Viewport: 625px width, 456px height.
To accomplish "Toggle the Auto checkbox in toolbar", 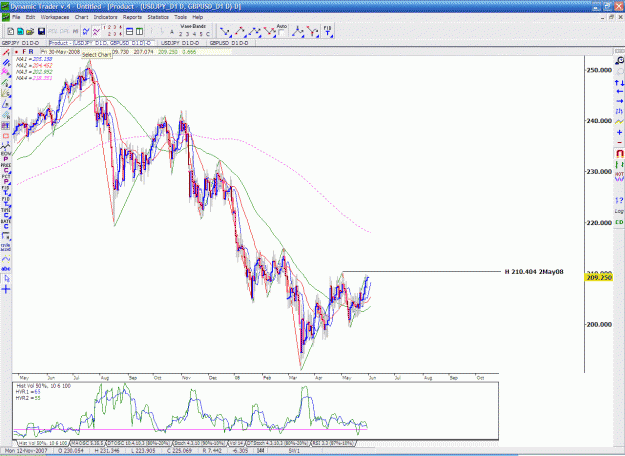I will [x=281, y=33].
